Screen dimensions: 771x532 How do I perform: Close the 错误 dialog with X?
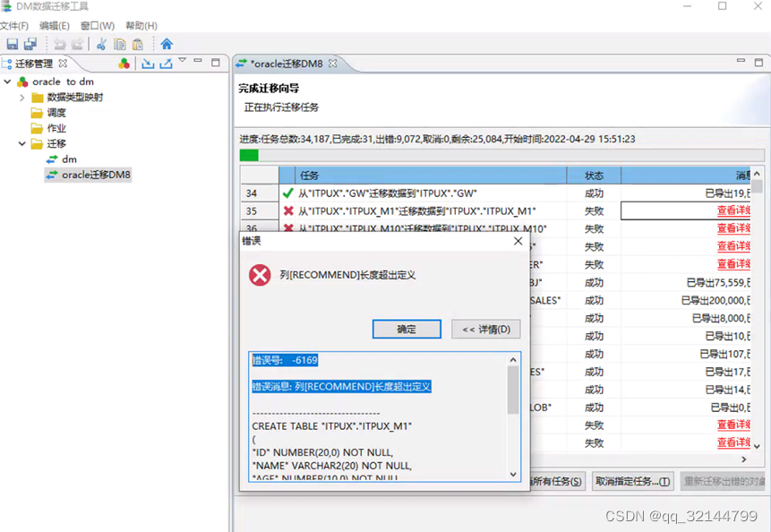pyautogui.click(x=518, y=241)
